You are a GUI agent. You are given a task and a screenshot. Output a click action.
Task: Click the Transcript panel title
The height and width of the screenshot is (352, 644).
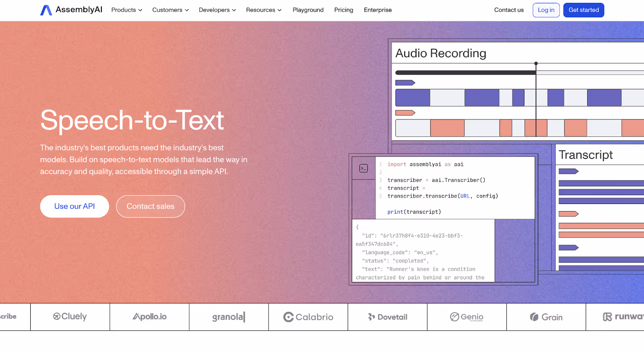(586, 155)
